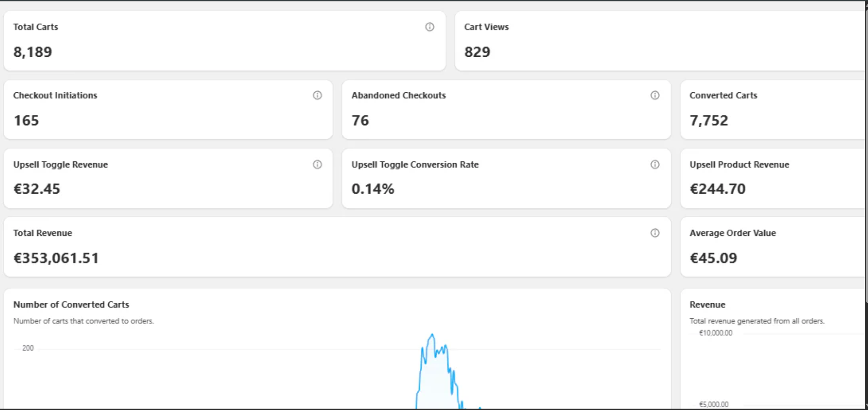
Task: Click the peak of the Converted Carts chart
Action: click(432, 335)
